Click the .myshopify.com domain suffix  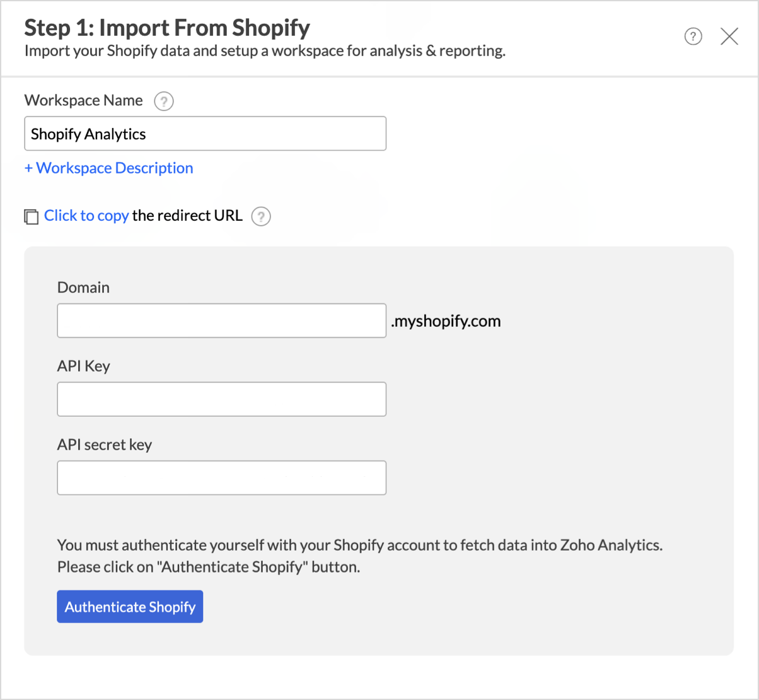tap(446, 321)
